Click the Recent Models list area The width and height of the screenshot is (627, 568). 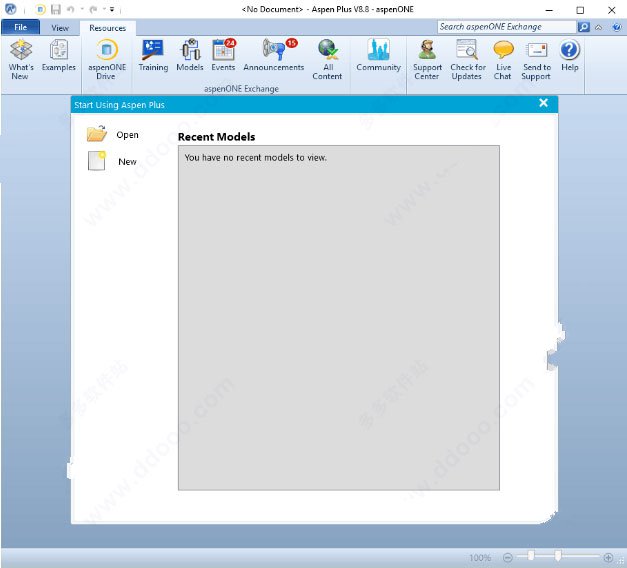pos(339,318)
